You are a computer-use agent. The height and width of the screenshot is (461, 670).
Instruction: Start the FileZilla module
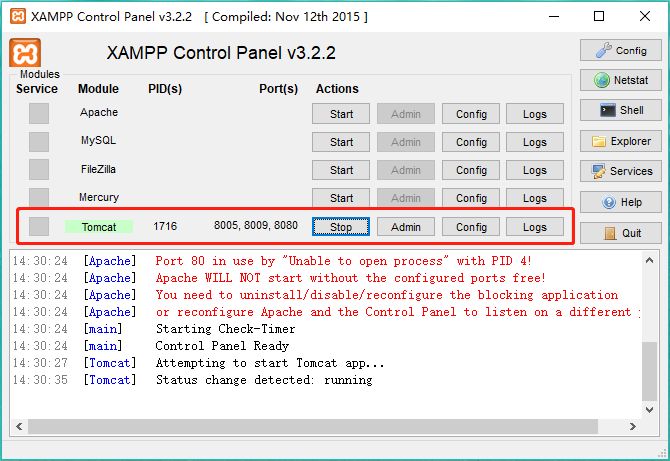point(341,170)
